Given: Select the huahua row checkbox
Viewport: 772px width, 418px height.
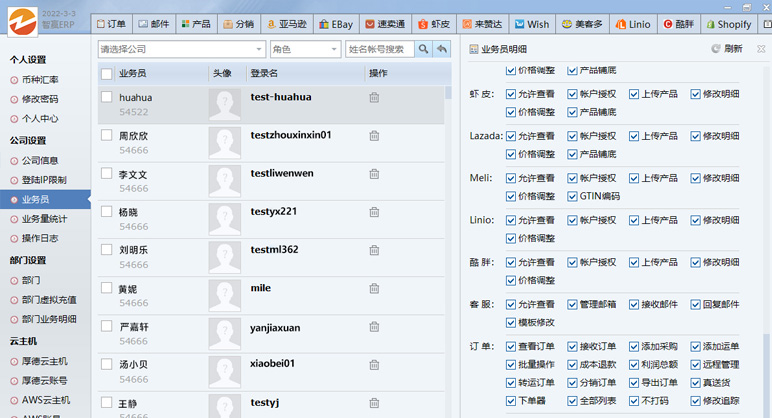Looking at the screenshot, I should click(x=107, y=97).
